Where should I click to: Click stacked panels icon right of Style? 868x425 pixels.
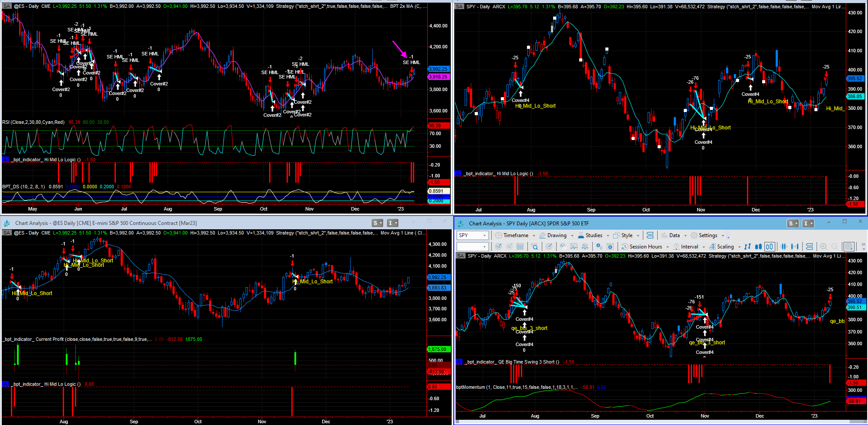point(650,235)
